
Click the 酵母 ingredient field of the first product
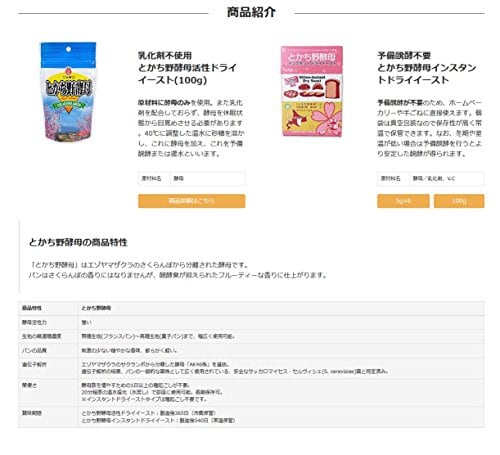click(x=208, y=179)
